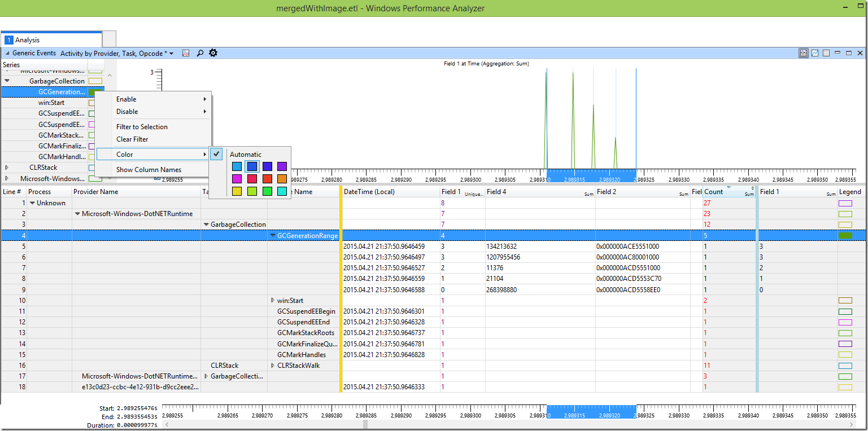868x431 pixels.
Task: Click the bottom horizontal timeline scrollbar thumb
Action: click(x=366, y=424)
